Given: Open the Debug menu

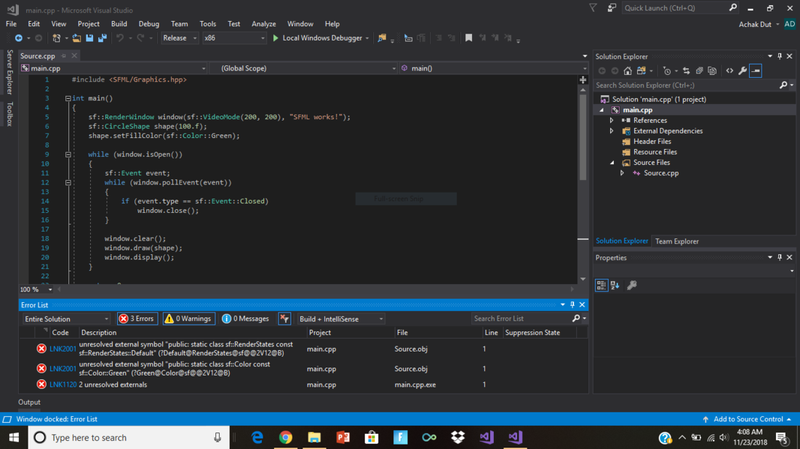Looking at the screenshot, I should click(x=148, y=24).
